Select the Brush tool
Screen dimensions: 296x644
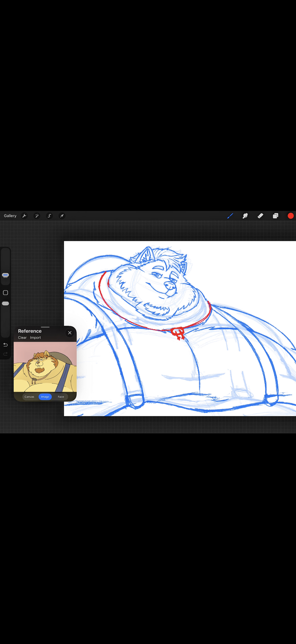coord(230,216)
